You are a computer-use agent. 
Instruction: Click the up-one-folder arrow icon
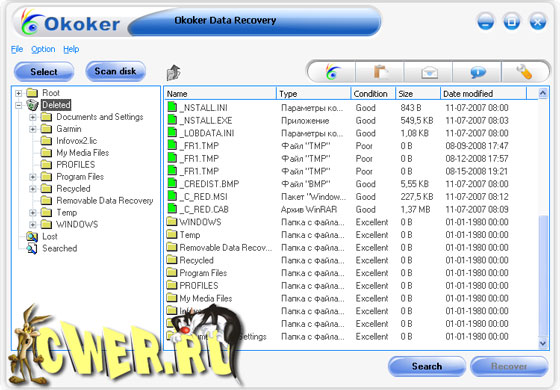(174, 72)
